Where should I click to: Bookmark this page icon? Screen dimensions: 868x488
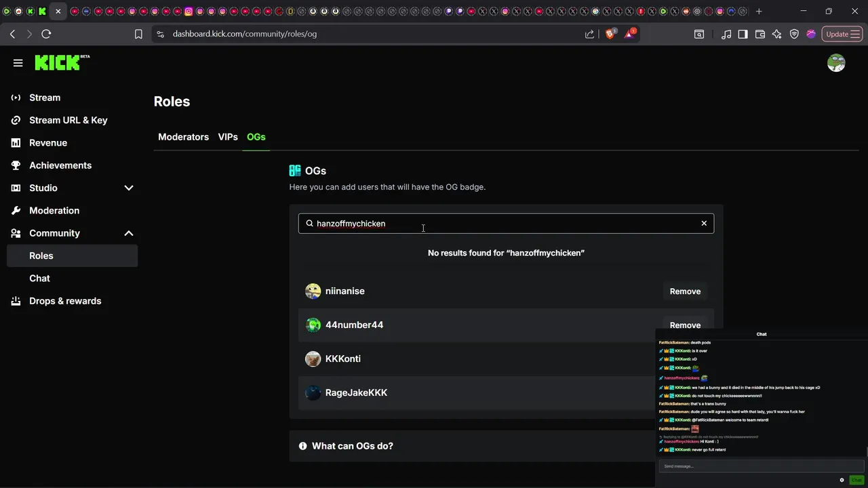138,34
